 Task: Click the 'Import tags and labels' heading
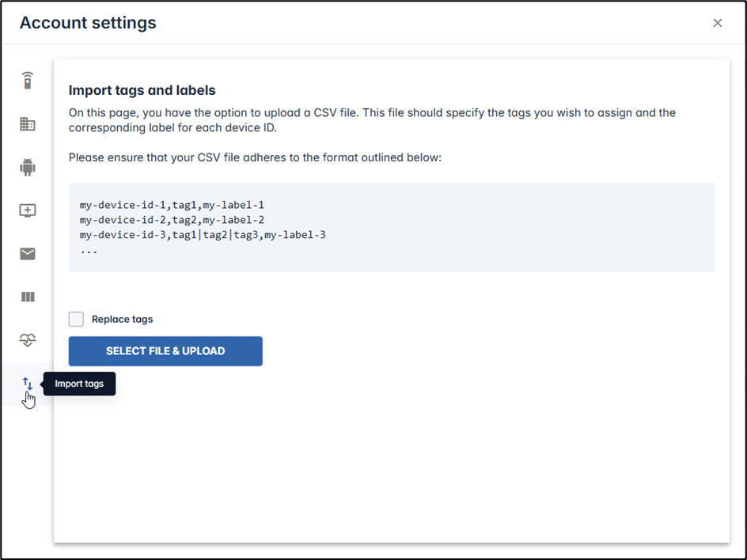click(142, 90)
